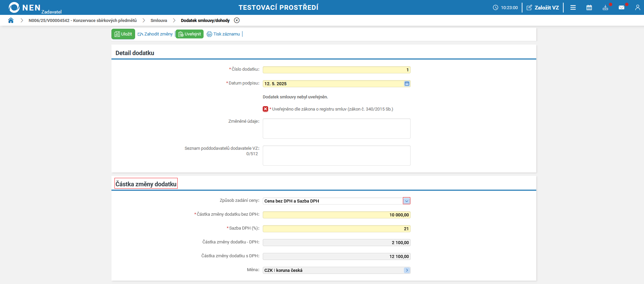Close the Dodatek smlouvy/dohody breadcrumb with X
The width and height of the screenshot is (644, 284).
[237, 20]
